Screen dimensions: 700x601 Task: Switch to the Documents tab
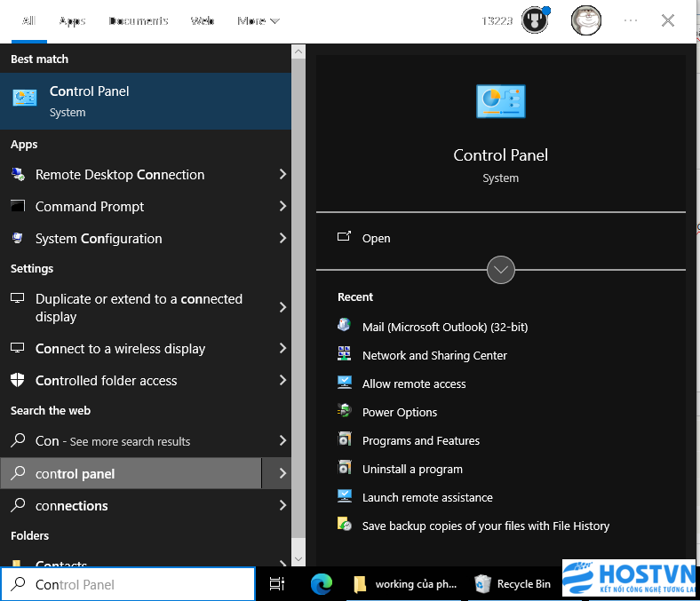coord(139,20)
